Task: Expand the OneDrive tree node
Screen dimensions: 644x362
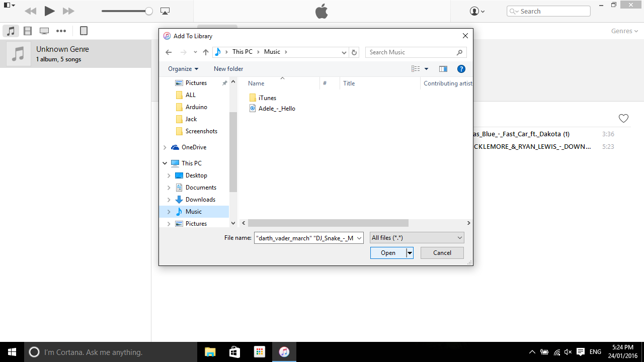Action: pyautogui.click(x=165, y=147)
